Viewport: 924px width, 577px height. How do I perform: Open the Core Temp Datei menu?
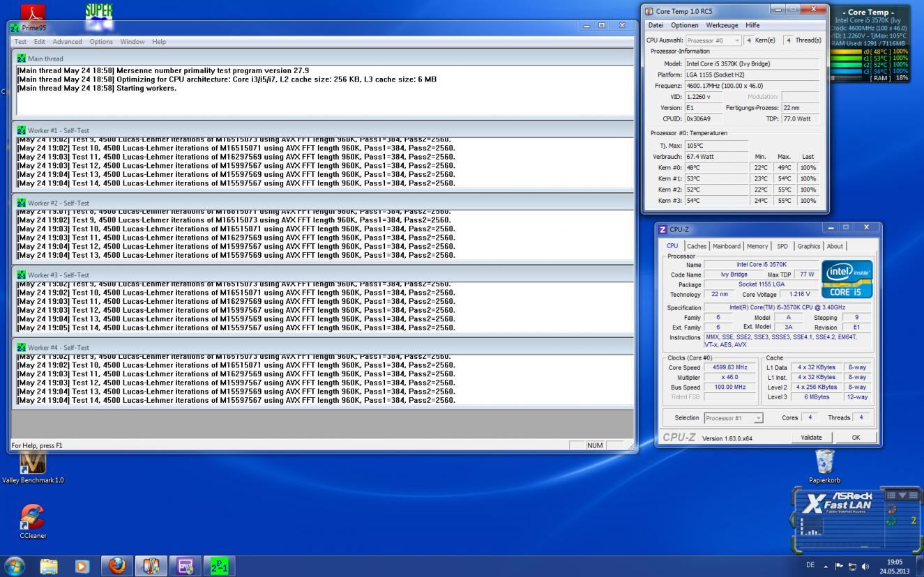coord(656,25)
